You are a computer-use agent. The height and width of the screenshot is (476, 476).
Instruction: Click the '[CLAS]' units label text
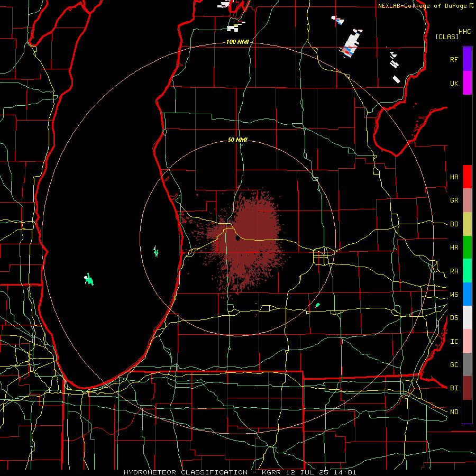[447, 36]
